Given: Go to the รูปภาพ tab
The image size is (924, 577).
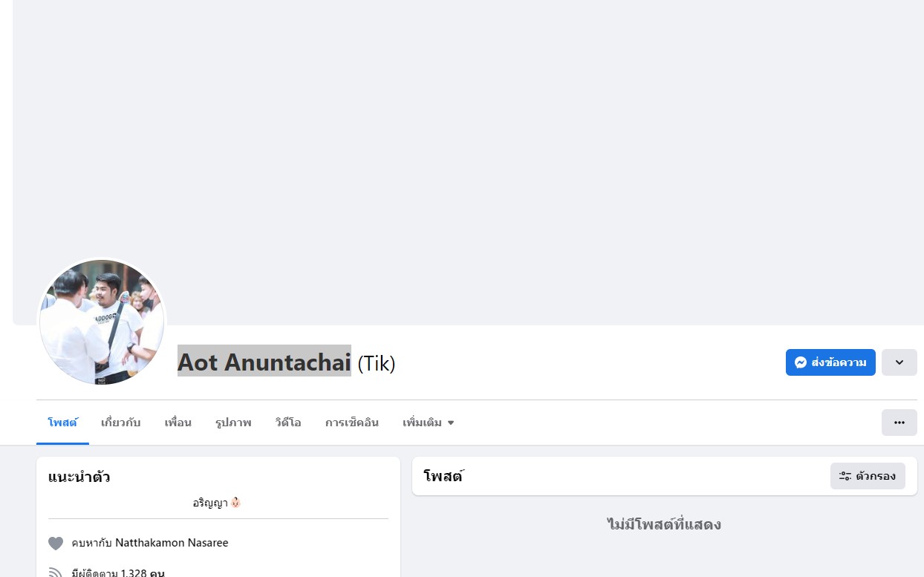Looking at the screenshot, I should coord(233,423).
